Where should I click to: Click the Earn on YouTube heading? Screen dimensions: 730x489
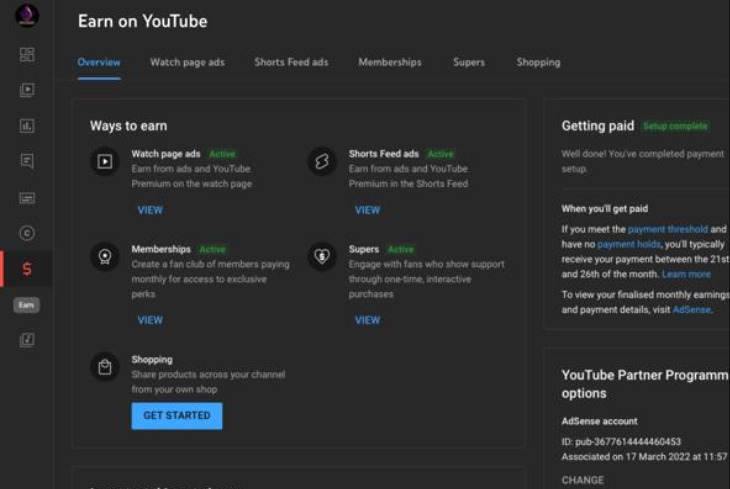(142, 21)
